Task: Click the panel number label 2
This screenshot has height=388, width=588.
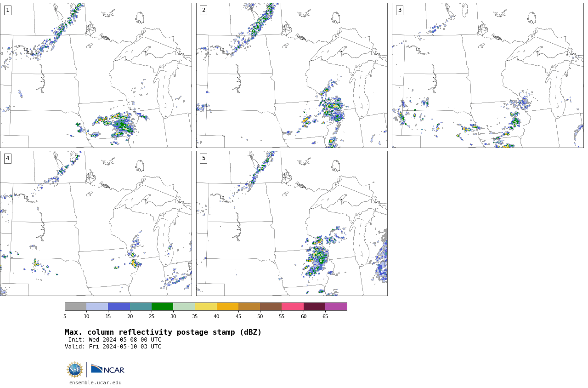Action: pyautogui.click(x=204, y=10)
